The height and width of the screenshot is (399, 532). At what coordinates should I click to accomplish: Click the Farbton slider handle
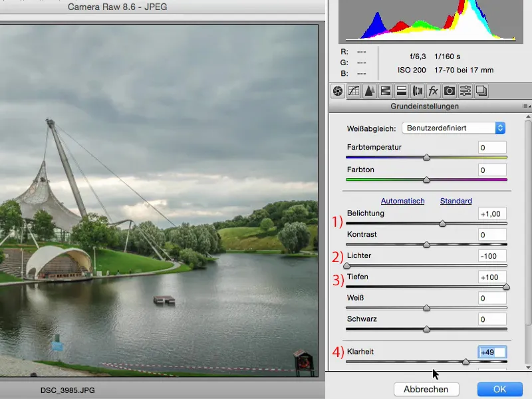tap(426, 180)
